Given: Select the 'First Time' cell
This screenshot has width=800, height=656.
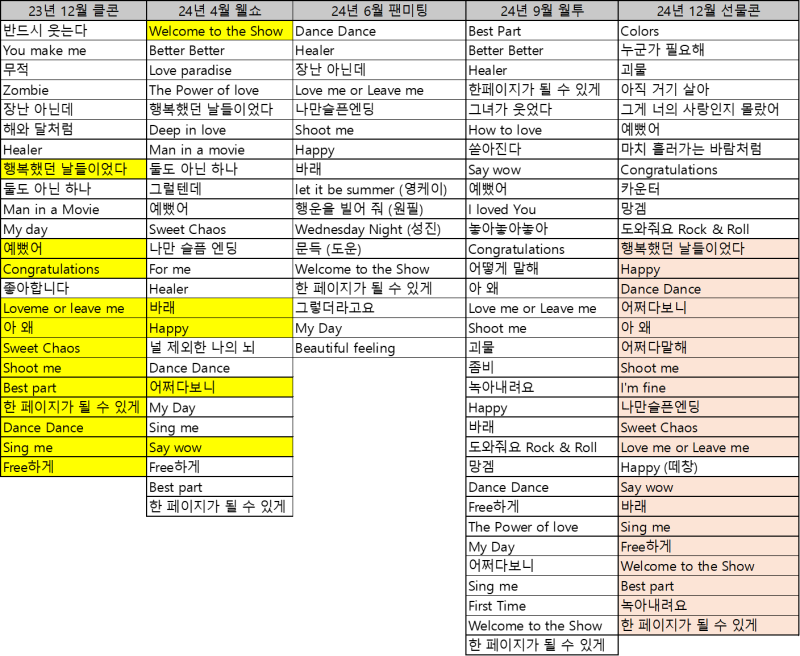Looking at the screenshot, I should pyautogui.click(x=542, y=605).
